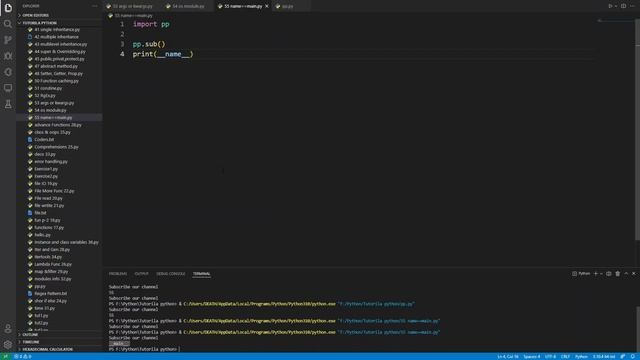Viewport: 640px width, 360px height.
Task: Open the Debug Console panel tab
Action: pyautogui.click(x=171, y=273)
